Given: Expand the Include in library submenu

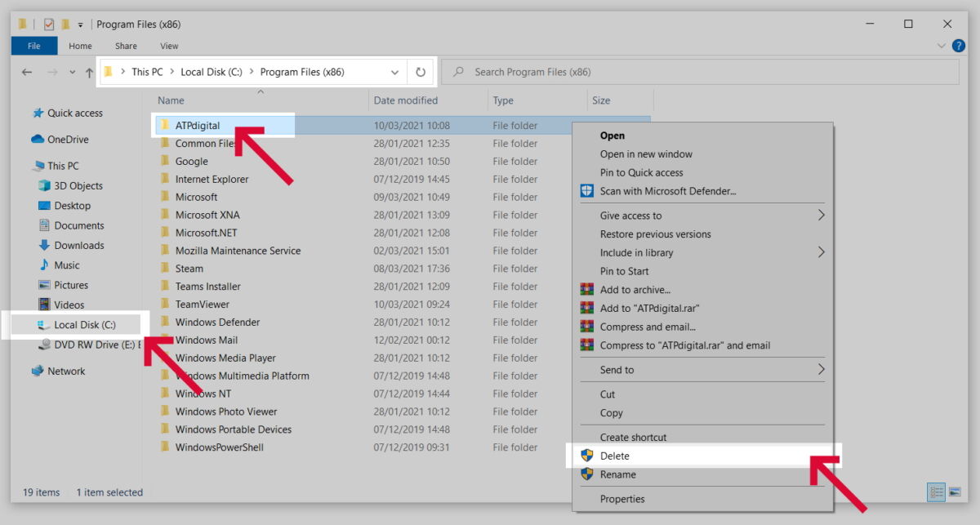Looking at the screenshot, I should pos(821,253).
